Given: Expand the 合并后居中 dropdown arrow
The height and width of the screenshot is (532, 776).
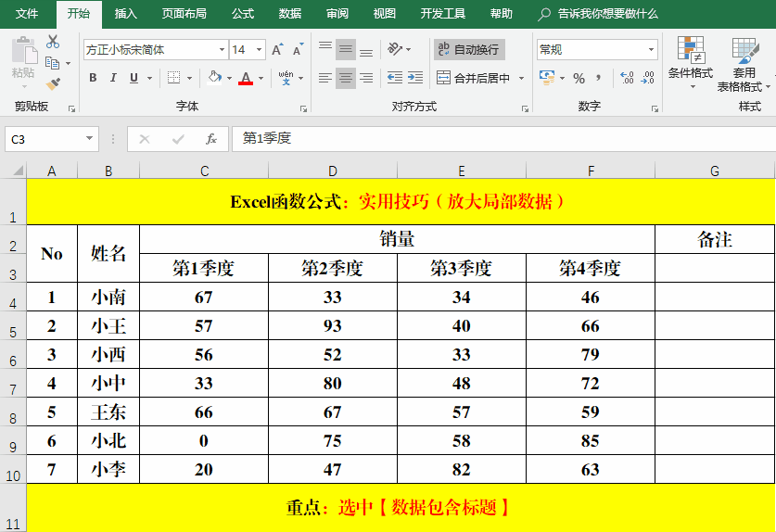Looking at the screenshot, I should 521,79.
